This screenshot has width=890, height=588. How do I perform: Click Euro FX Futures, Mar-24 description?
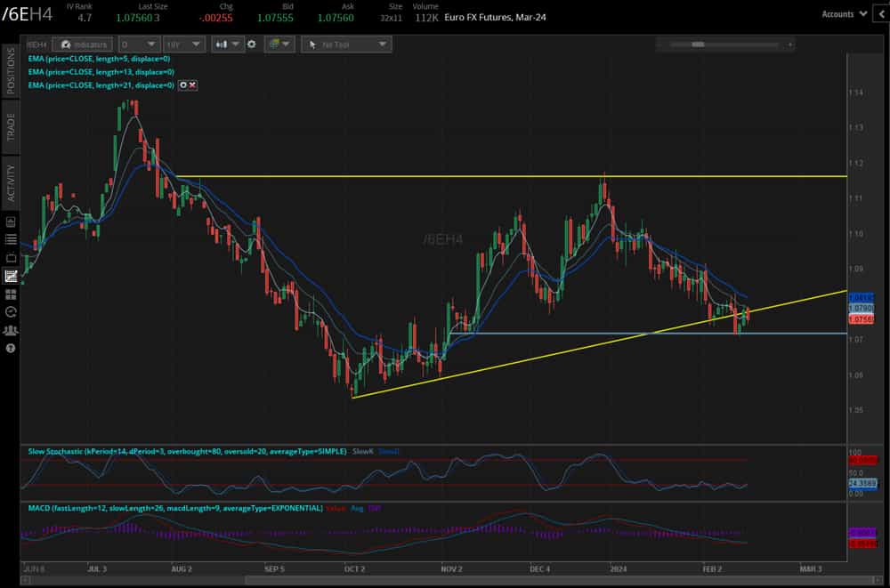tap(495, 18)
